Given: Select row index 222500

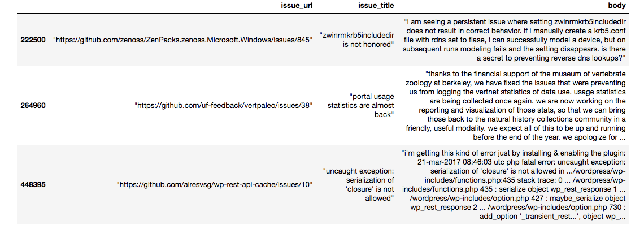Looking at the screenshot, I should pos(33,40).
